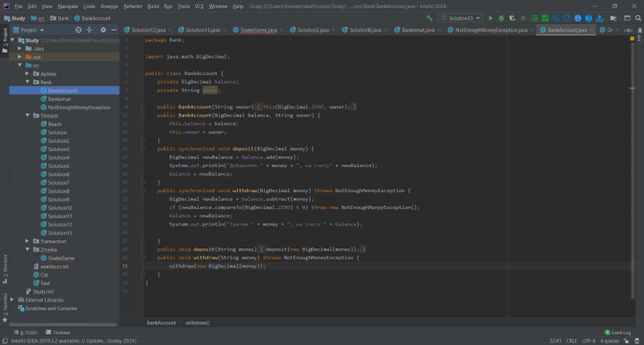Toggle the Terminal tool window

[x=58, y=332]
